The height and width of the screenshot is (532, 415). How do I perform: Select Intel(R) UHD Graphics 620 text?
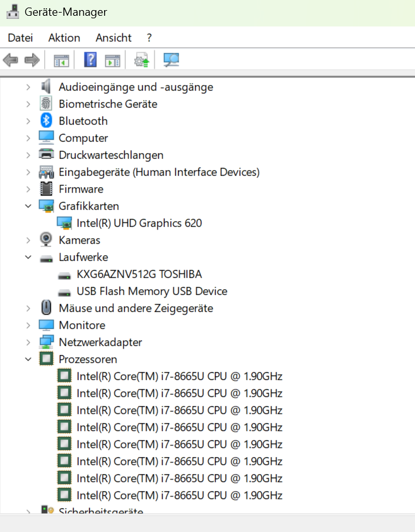[x=139, y=223]
